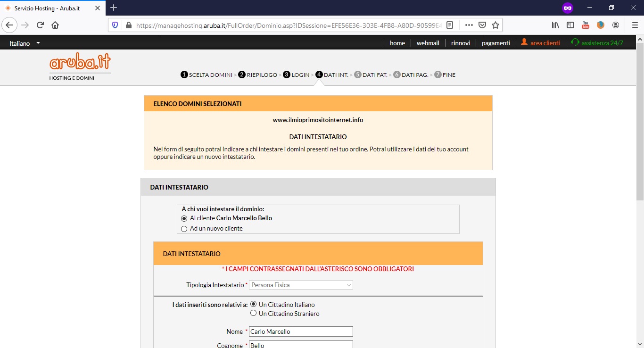This screenshot has width=644, height=348.
Task: Open the browser home page icon
Action: pos(55,25)
